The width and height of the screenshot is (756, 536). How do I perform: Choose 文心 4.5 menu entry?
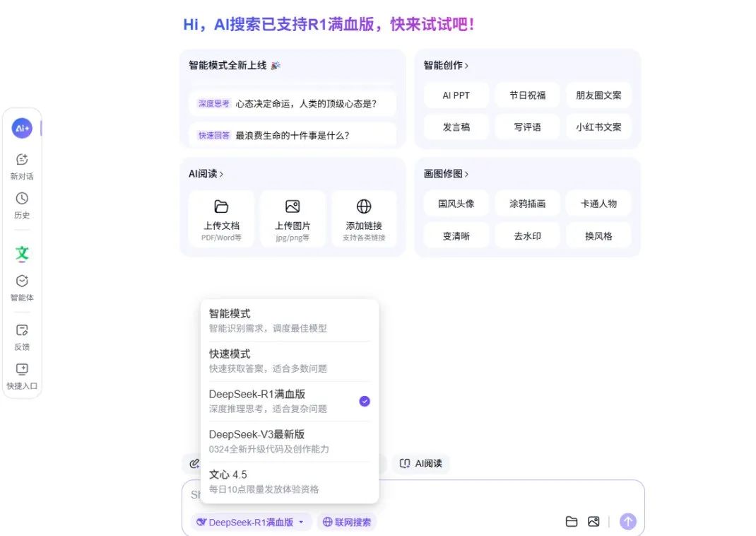(x=289, y=482)
